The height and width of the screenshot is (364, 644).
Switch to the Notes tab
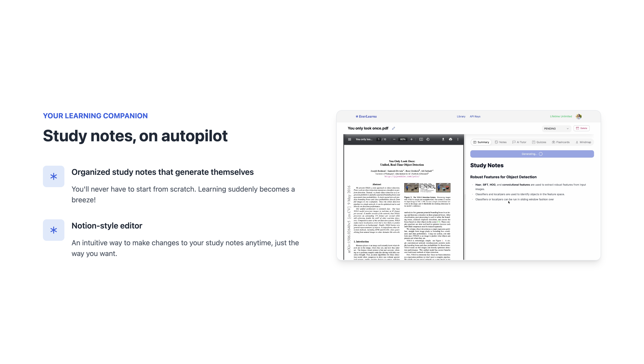[x=501, y=142]
